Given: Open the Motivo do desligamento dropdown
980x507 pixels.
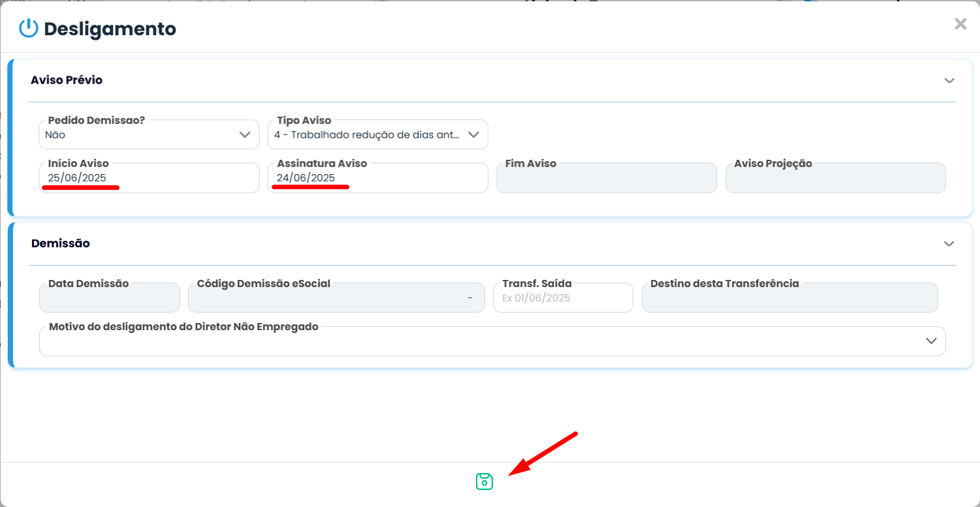Looking at the screenshot, I should tap(492, 341).
